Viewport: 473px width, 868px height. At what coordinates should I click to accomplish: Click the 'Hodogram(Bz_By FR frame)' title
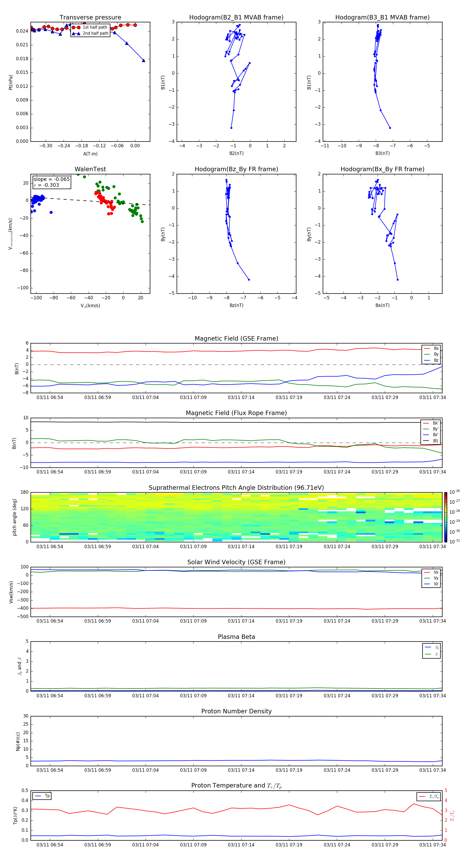236,169
